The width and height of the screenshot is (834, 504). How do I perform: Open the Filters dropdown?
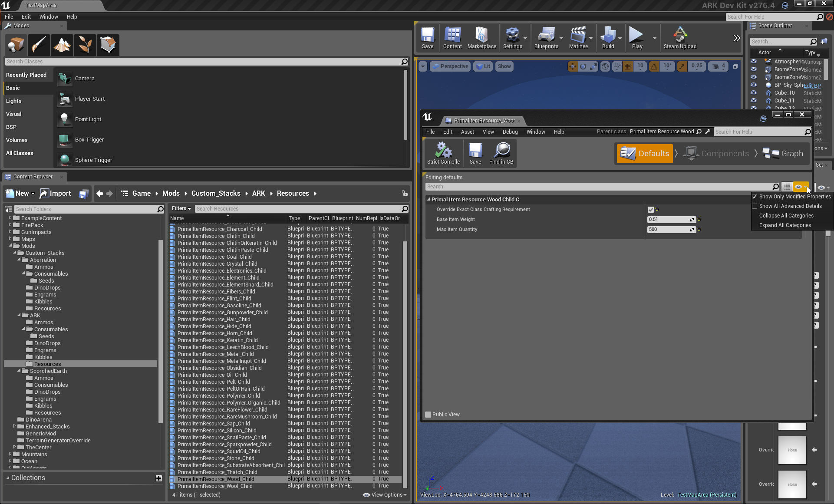pos(181,209)
